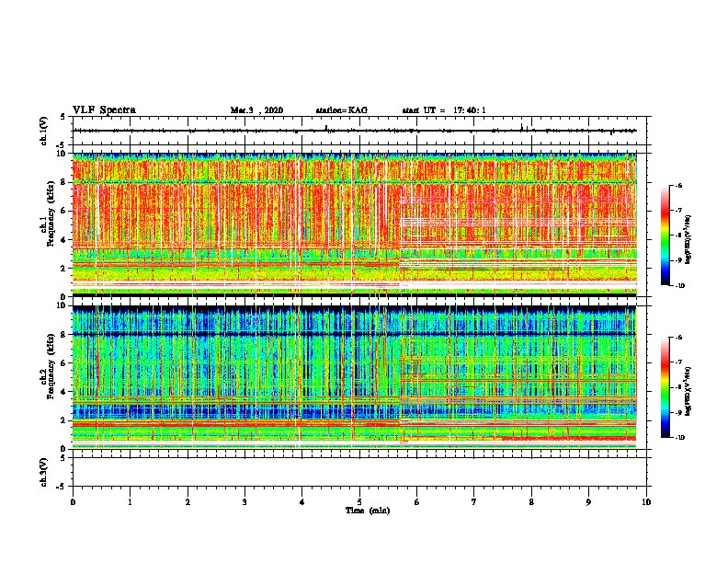The image size is (728, 563).
Task: Click the "2" kHz tick of ch.1 spectrogram
Action: (64, 268)
